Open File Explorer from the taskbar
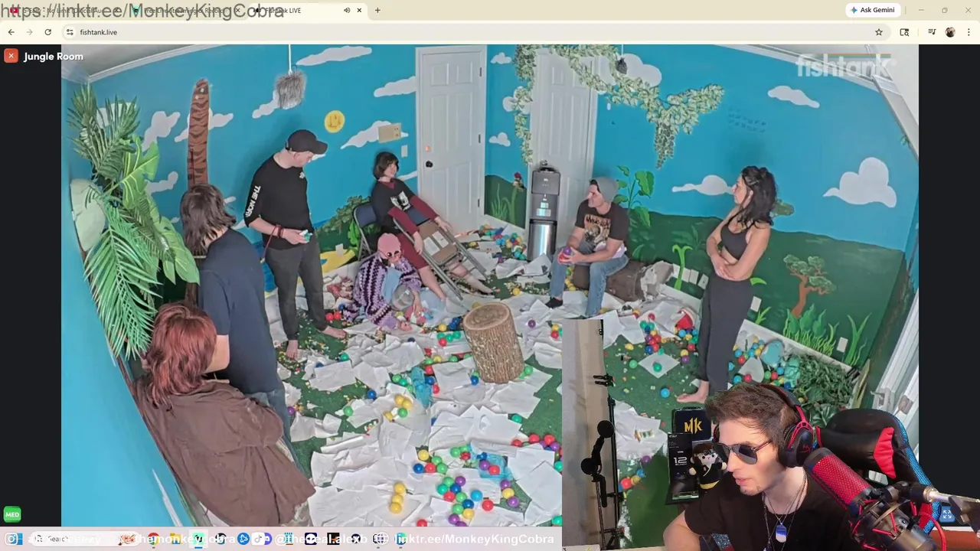This screenshot has width=980, height=551. pos(175,539)
